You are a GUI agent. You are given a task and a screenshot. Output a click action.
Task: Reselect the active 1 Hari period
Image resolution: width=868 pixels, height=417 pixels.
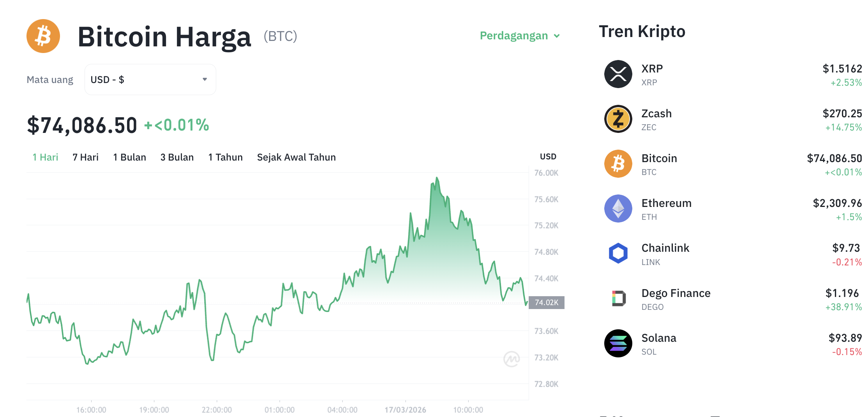(45, 157)
